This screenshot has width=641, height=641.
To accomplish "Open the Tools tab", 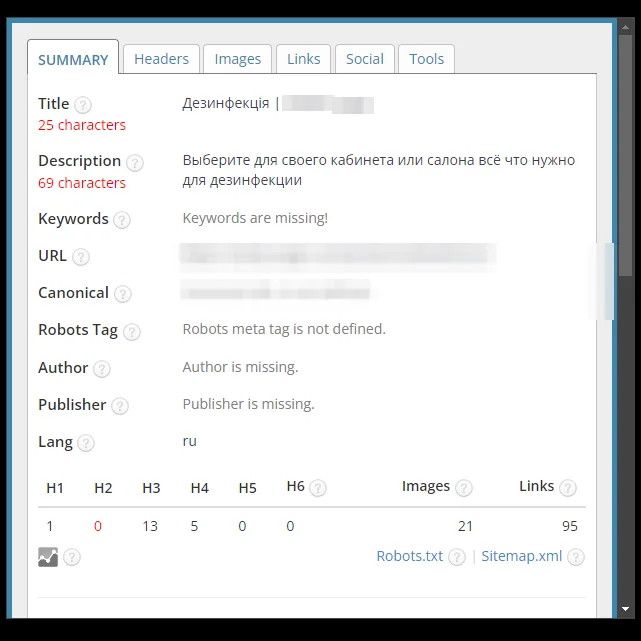I will (426, 59).
